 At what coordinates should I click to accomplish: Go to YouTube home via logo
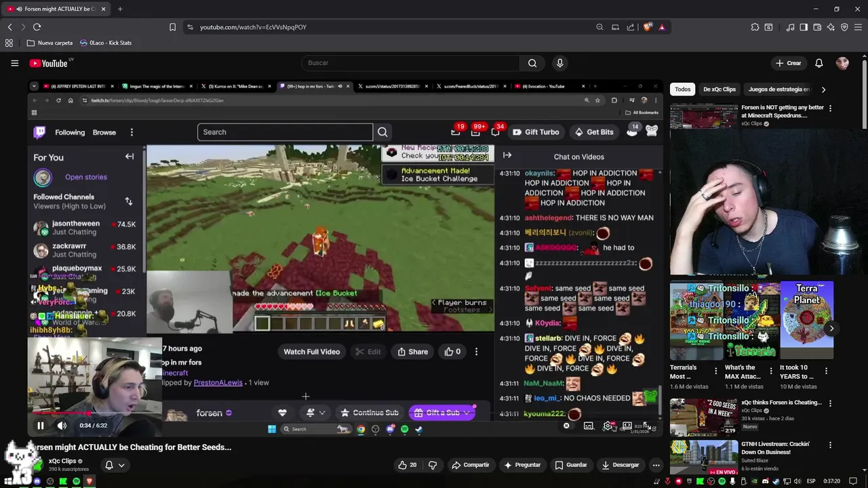point(50,63)
